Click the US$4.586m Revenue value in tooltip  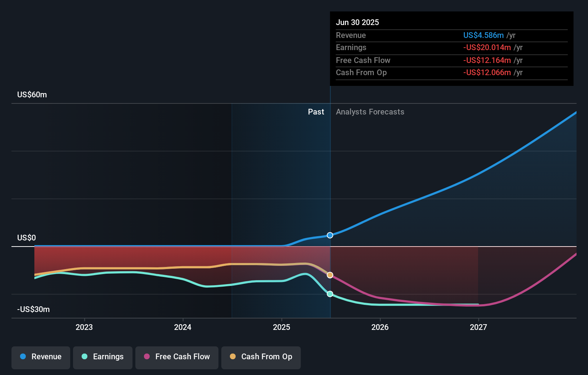[x=484, y=35]
